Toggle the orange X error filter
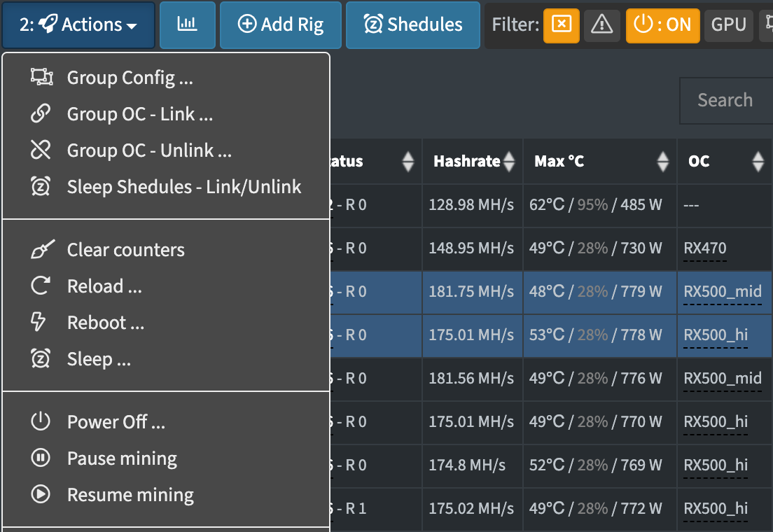773x532 pixels. [562, 24]
